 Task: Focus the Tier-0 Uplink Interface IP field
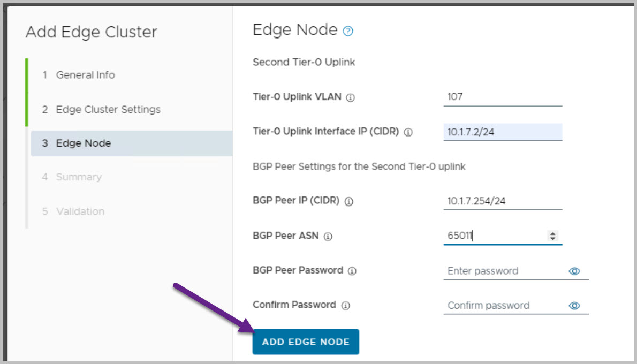(503, 132)
